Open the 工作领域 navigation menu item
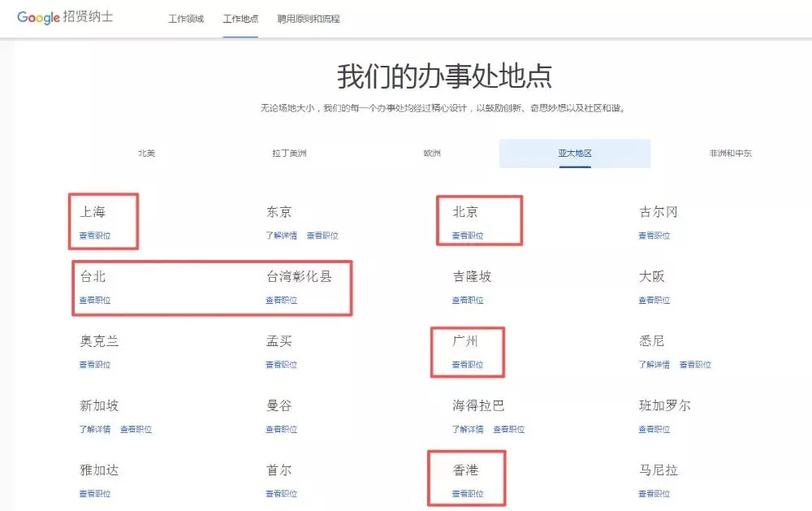Viewport: 812px width, 511px height. click(186, 19)
